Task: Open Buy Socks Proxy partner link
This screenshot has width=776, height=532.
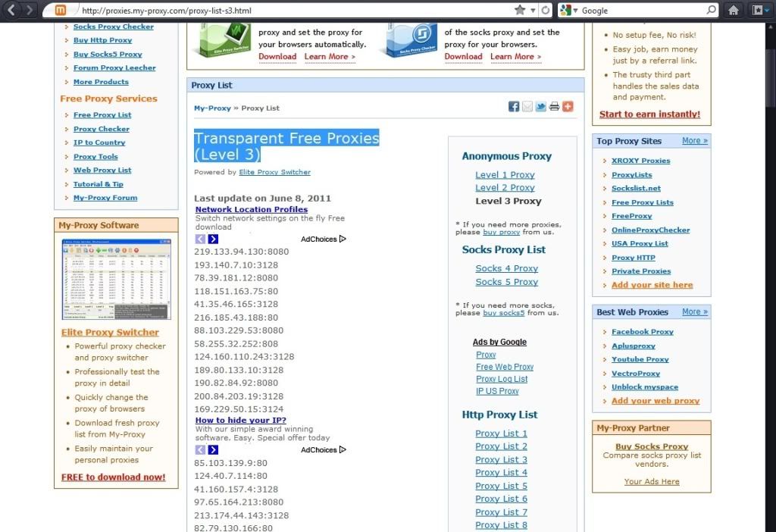Action: pos(652,446)
